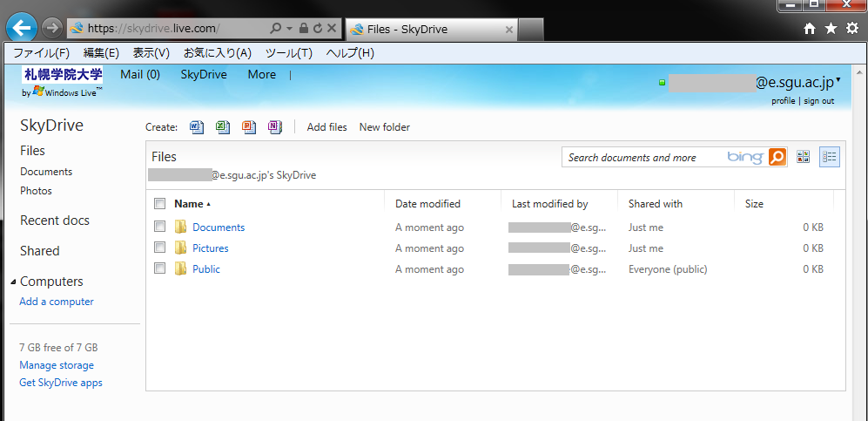The image size is (868, 421).
Task: Click the page scrollbar up arrow
Action: [x=859, y=72]
